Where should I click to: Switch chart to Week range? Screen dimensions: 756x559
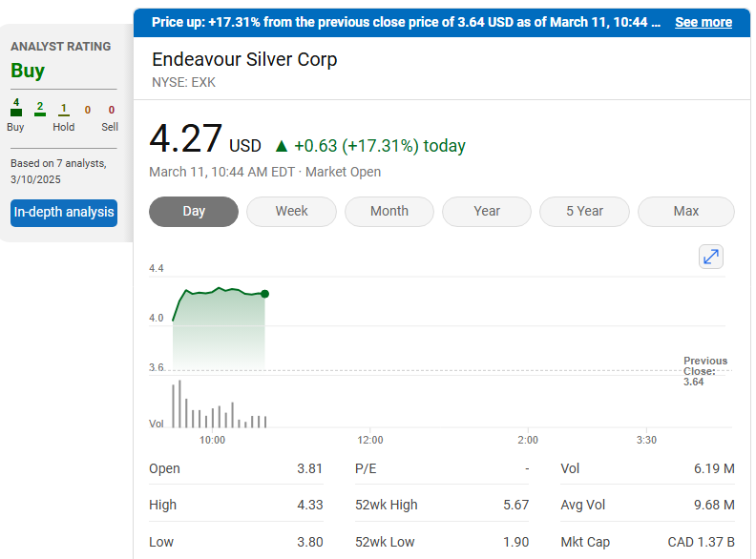pos(291,212)
